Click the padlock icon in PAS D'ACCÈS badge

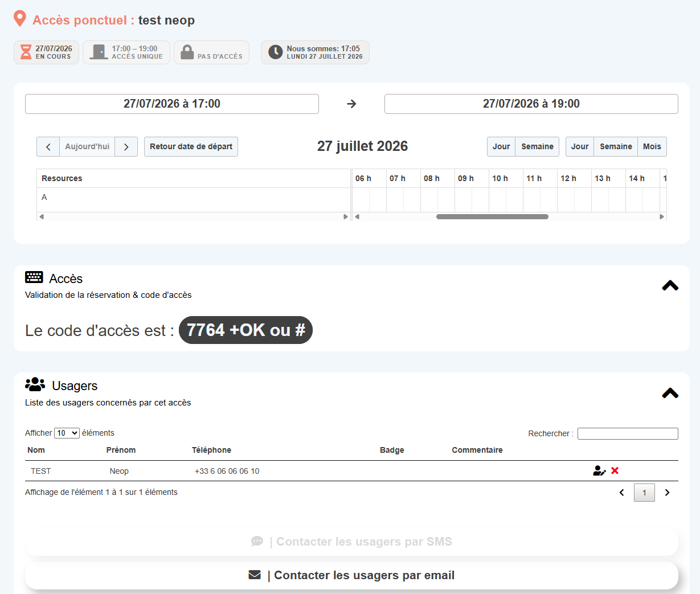tap(187, 52)
